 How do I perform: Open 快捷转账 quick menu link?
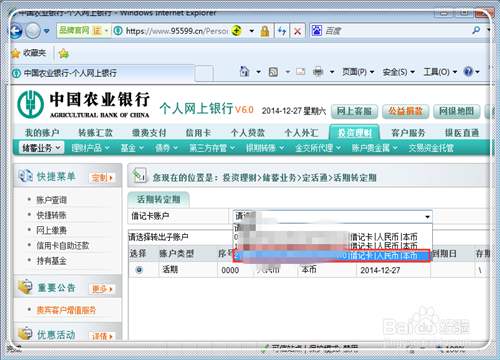coord(51,215)
